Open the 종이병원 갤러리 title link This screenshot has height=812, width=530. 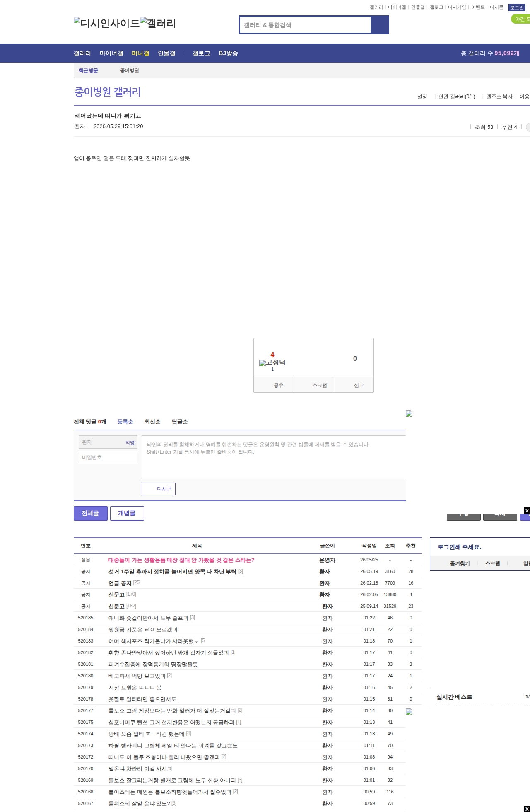pyautogui.click(x=108, y=92)
